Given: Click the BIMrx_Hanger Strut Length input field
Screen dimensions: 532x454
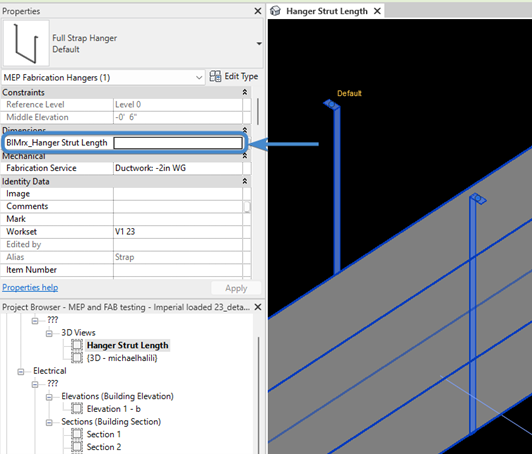Looking at the screenshot, I should (178, 143).
